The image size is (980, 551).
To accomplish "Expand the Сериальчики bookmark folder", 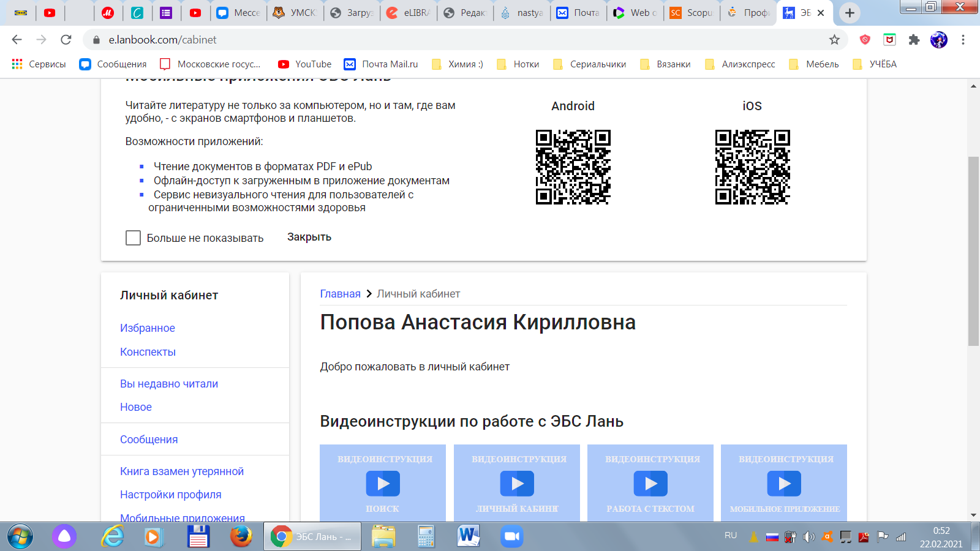I will 590,64.
